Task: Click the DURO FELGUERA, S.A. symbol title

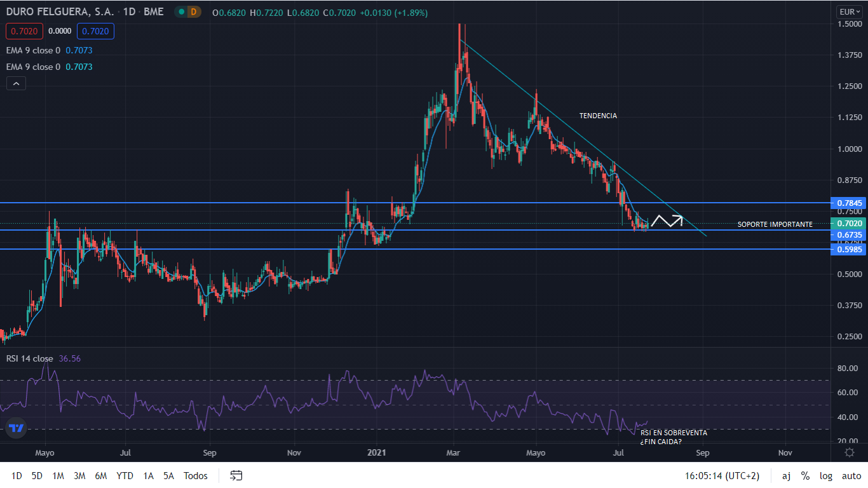Action: click(60, 12)
